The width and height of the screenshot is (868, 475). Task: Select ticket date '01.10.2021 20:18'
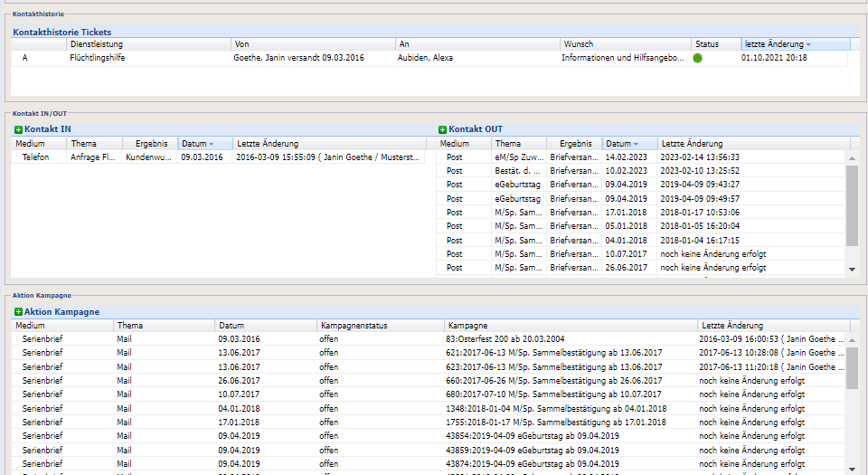pyautogui.click(x=774, y=58)
